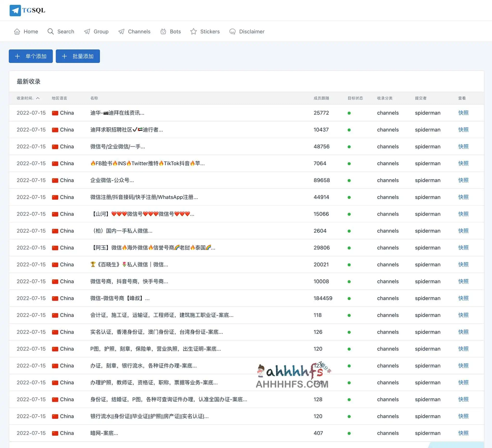Click the Search magnifier icon
492x448 pixels.
click(x=50, y=31)
